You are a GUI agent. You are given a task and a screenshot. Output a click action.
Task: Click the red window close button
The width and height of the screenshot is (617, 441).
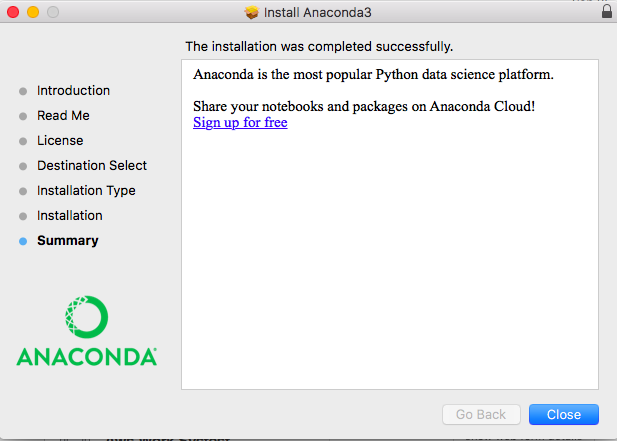(x=13, y=13)
